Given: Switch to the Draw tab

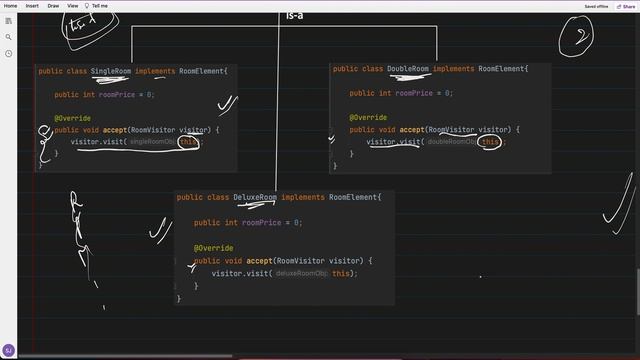Looking at the screenshot, I should (x=53, y=6).
